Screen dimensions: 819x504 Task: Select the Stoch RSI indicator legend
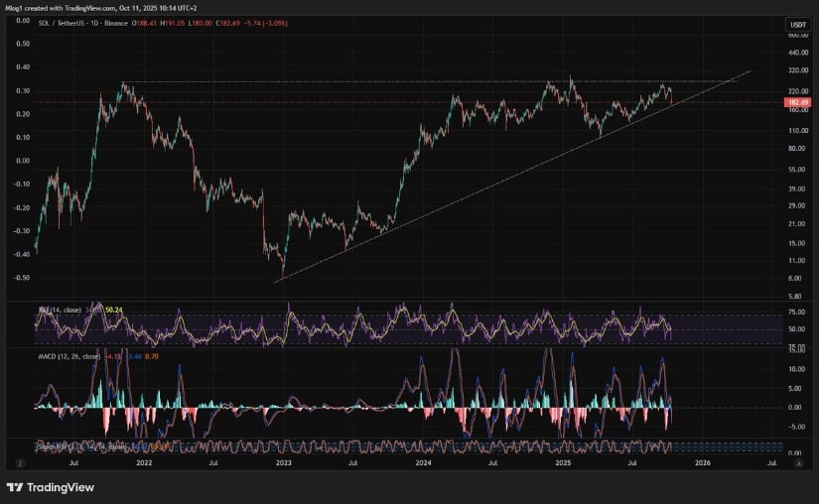tap(60, 445)
